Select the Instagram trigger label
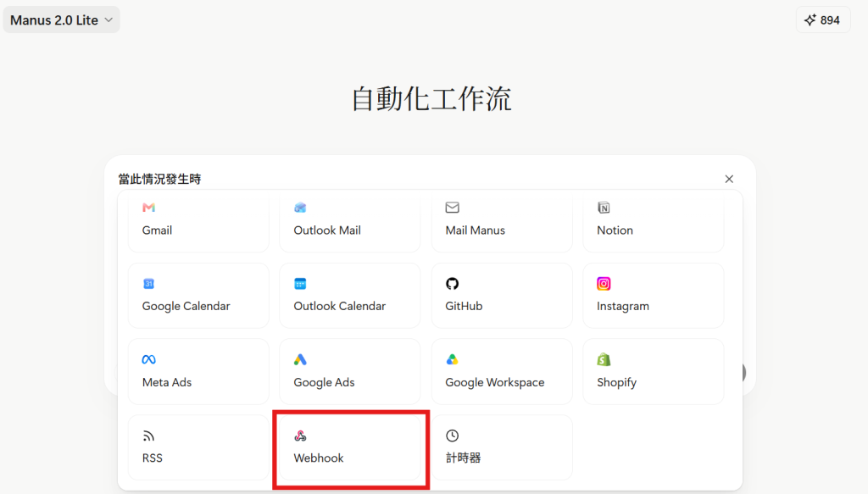The image size is (868, 494). 623,306
